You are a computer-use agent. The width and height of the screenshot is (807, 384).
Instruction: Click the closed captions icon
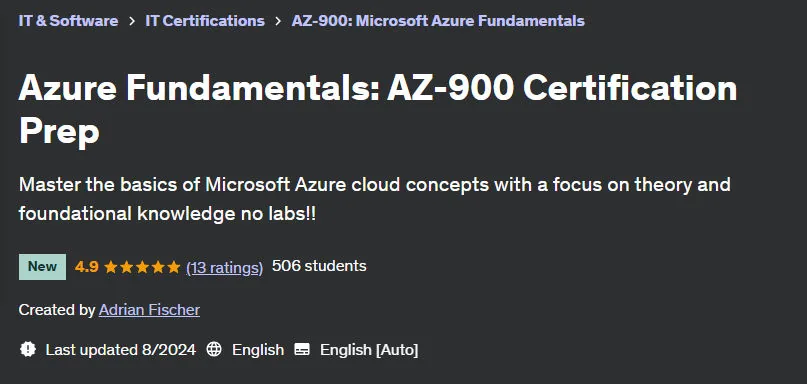(302, 350)
